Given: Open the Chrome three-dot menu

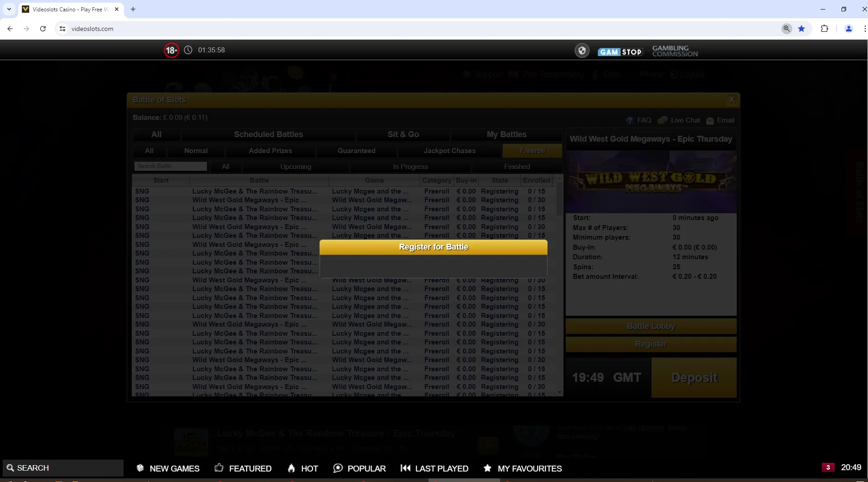Looking at the screenshot, I should (864, 29).
